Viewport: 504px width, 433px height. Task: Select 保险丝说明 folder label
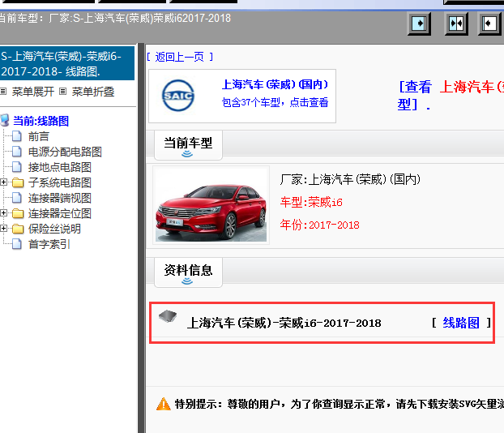point(54,229)
